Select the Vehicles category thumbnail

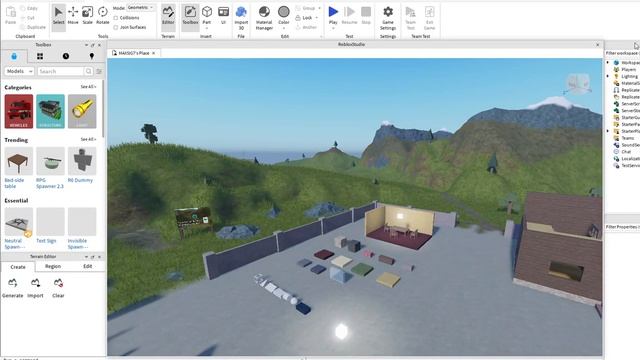(x=19, y=111)
